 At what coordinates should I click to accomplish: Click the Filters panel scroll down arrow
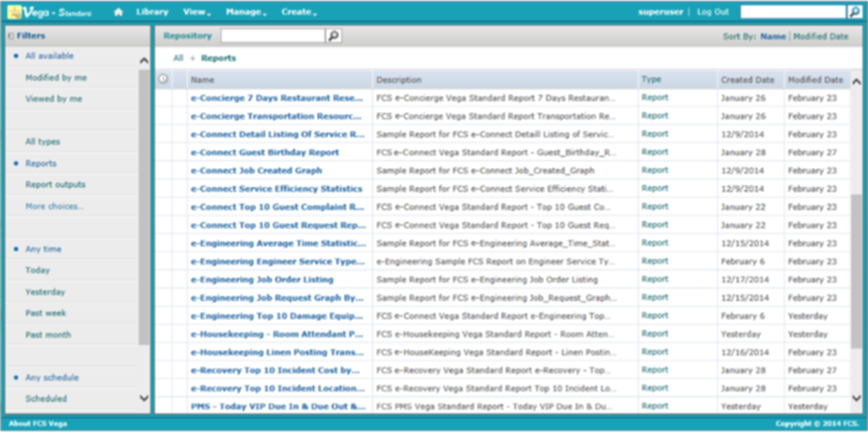(144, 397)
